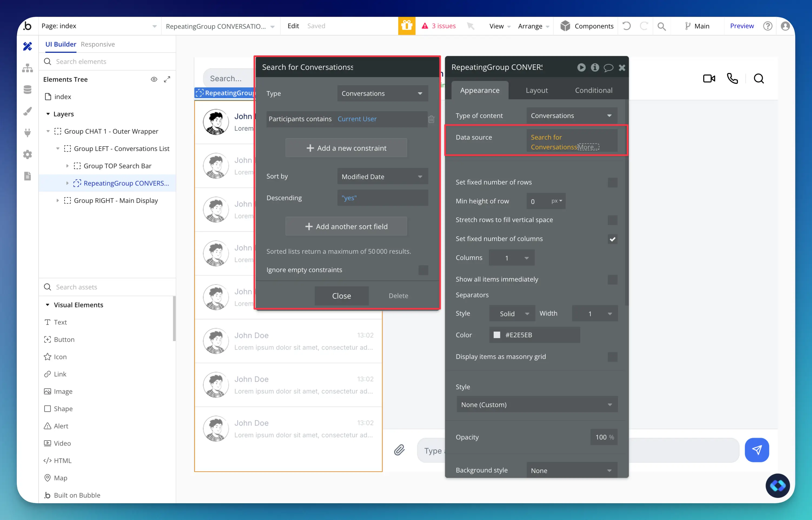Enable Show all items immediately checkbox
Screen dimensions: 812x520
612,280
